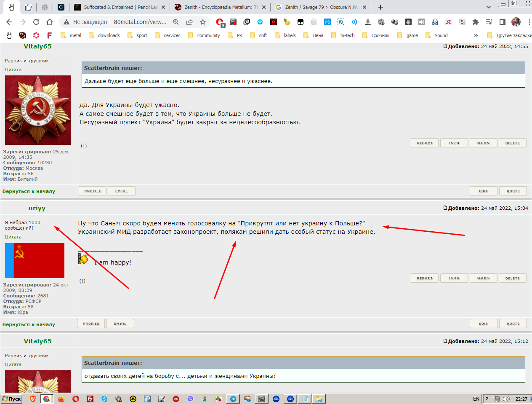Open the Chrome profile avatar
532x404 pixels.
click(516, 22)
